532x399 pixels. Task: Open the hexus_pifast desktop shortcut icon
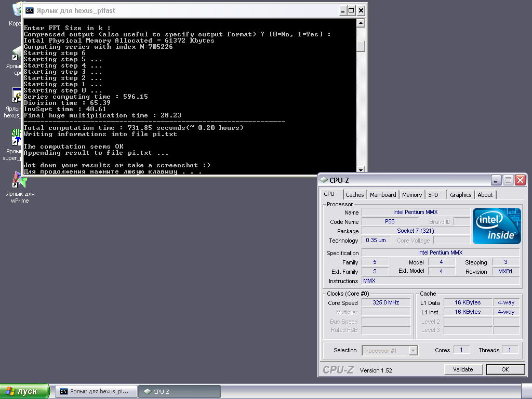(x=16, y=95)
